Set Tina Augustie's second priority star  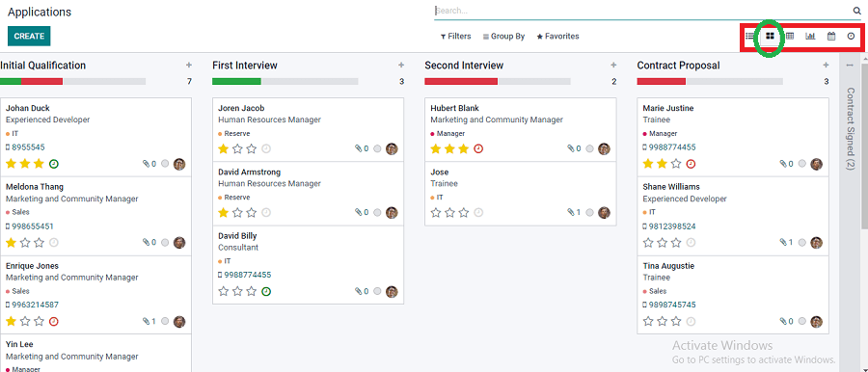click(662, 322)
